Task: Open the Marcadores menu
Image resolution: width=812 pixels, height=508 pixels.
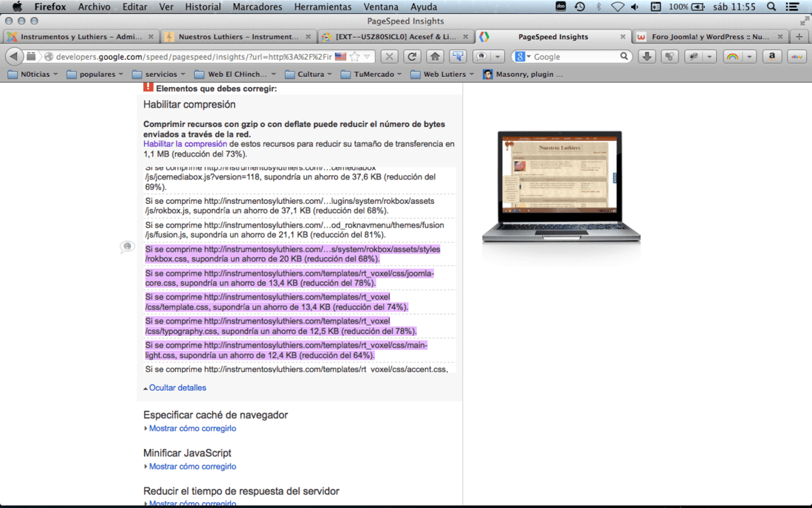Action: tap(258, 7)
